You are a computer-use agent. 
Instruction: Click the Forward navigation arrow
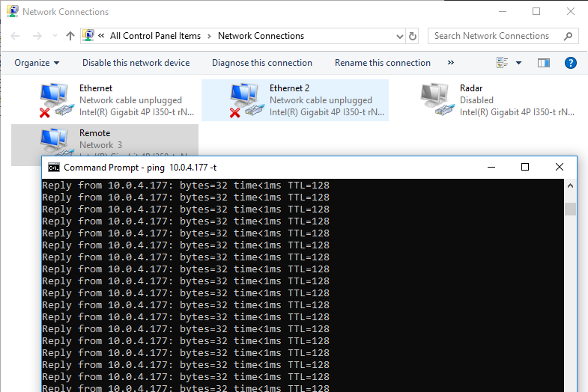click(37, 36)
